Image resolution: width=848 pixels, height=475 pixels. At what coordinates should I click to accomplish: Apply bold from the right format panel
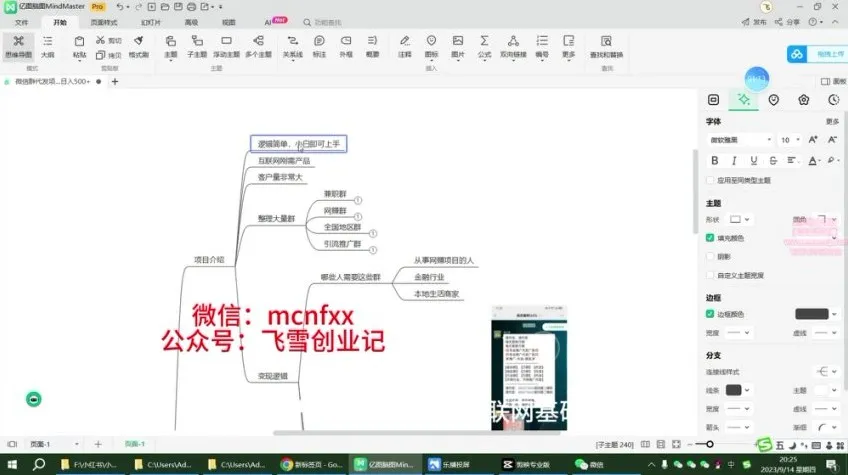click(x=713, y=160)
